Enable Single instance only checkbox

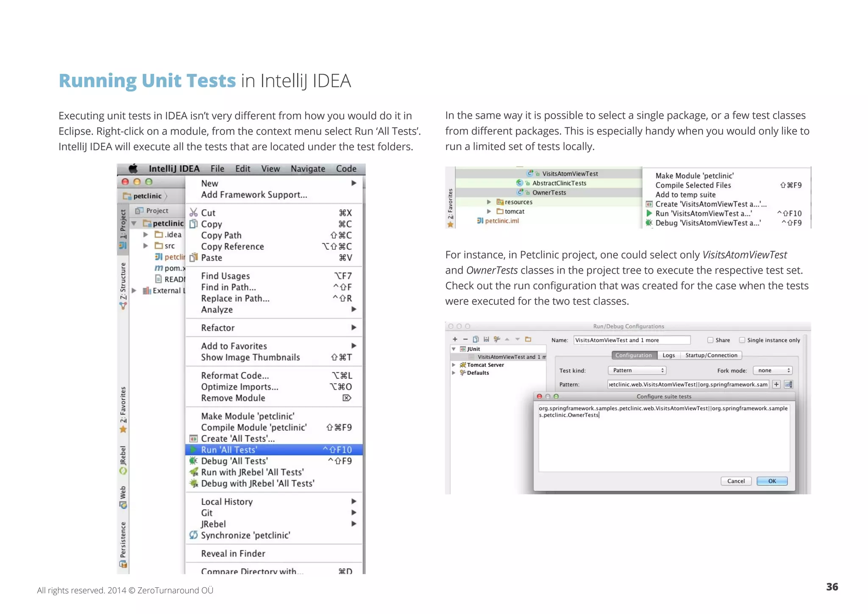pyautogui.click(x=742, y=340)
